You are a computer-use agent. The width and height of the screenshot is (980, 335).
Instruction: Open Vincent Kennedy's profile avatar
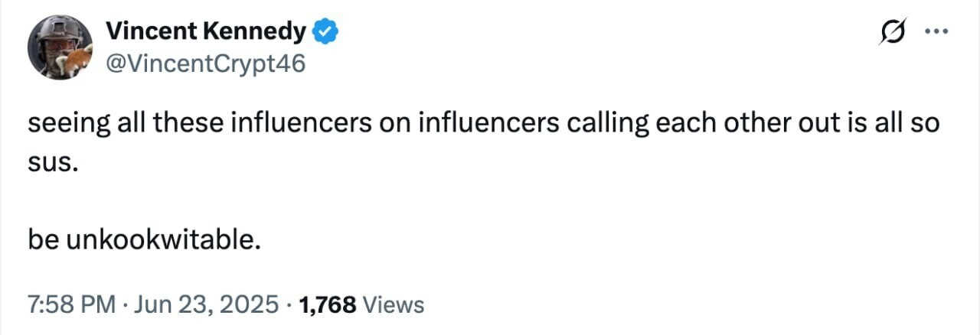(60, 47)
